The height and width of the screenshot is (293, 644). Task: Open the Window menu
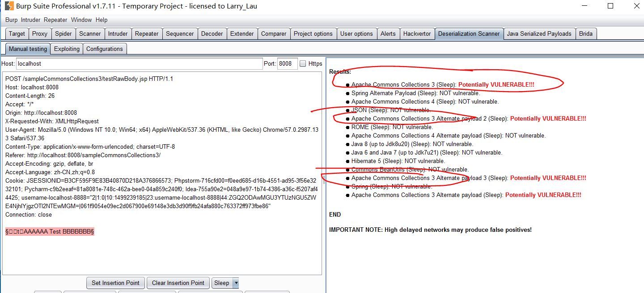click(x=81, y=20)
